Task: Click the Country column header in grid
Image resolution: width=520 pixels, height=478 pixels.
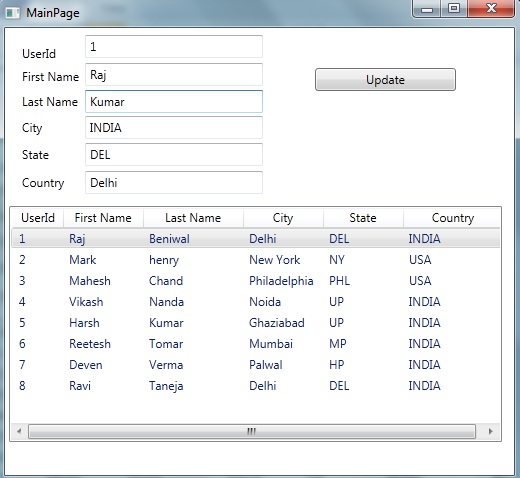Action: (453, 218)
